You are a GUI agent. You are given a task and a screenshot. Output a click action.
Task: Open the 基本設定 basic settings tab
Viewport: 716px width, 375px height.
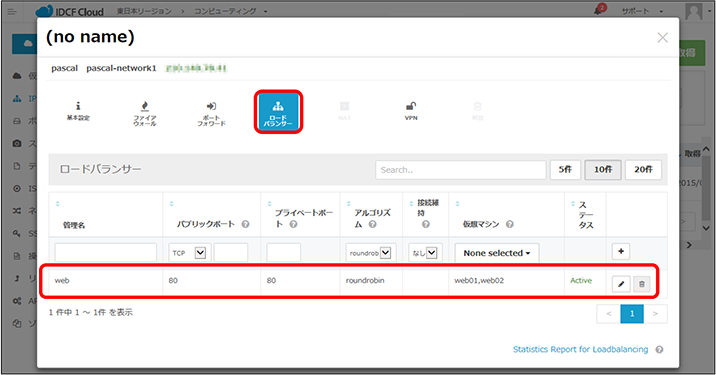click(78, 111)
